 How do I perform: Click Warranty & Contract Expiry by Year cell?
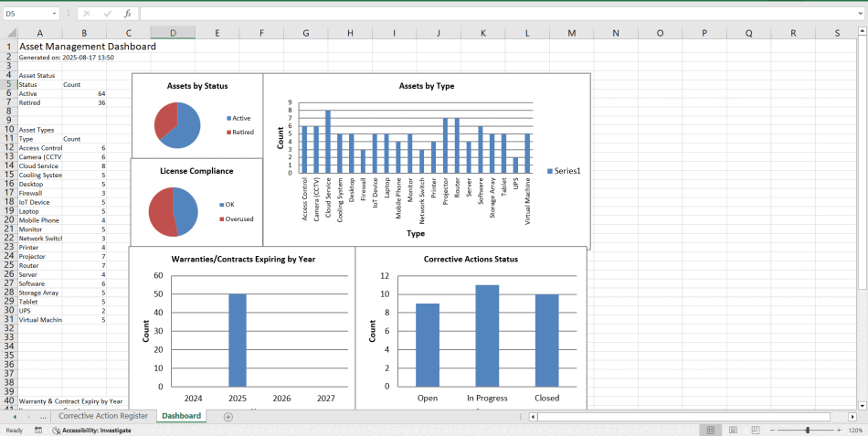click(71, 401)
